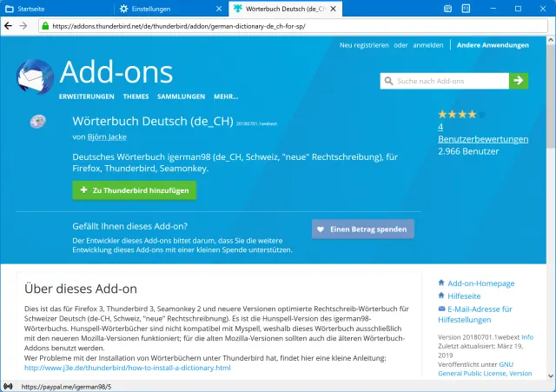This screenshot has width=556, height=392.
Task: Open Add-on-Homepage link
Action: pyautogui.click(x=480, y=283)
